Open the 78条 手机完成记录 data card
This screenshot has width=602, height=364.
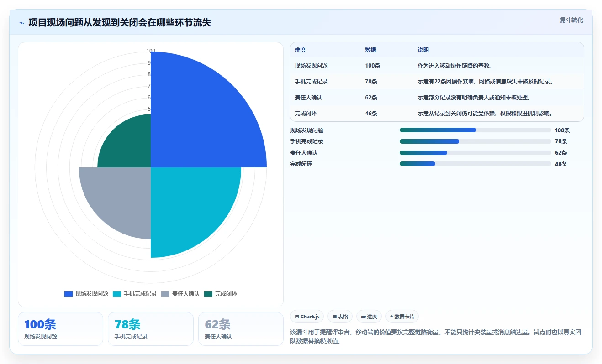click(151, 329)
